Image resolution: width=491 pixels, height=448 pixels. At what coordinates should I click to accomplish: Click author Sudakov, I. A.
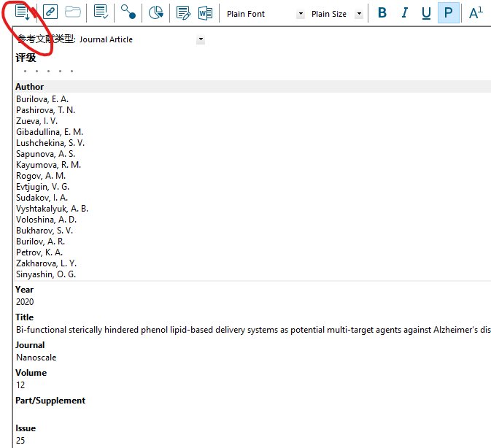point(42,198)
